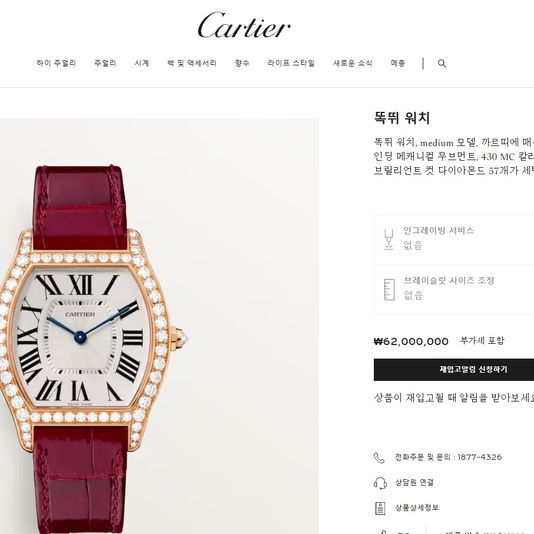This screenshot has height=534, width=534.
Task: Open the 새로운 소식 menu
Action: click(x=352, y=63)
